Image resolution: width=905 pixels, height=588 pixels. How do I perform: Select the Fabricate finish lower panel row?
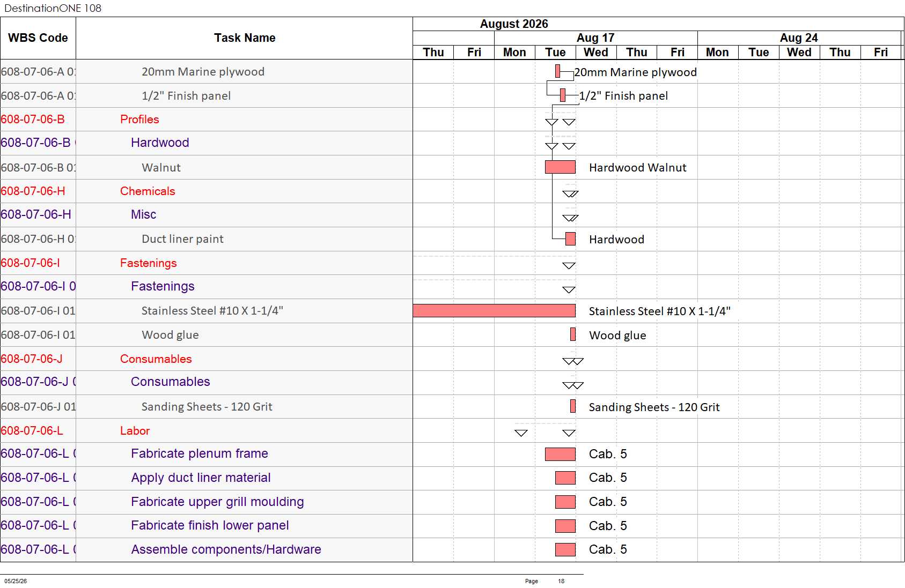pyautogui.click(x=207, y=526)
